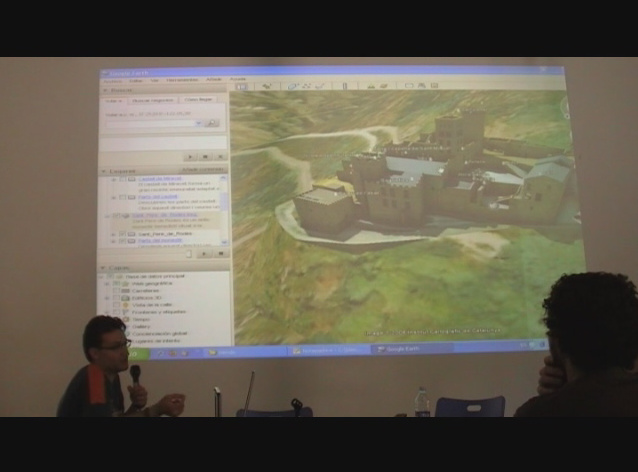Collapse the Buscar panel
The height and width of the screenshot is (472, 638).
105,91
